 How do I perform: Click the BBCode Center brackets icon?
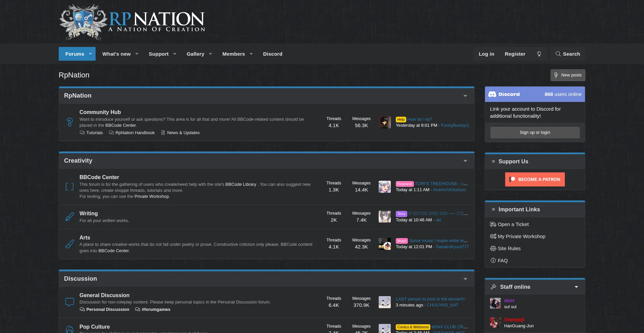pos(69,187)
